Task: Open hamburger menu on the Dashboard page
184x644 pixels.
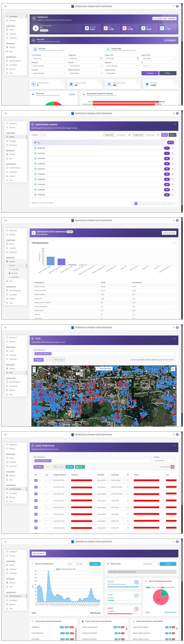Action: [x=6, y=6]
